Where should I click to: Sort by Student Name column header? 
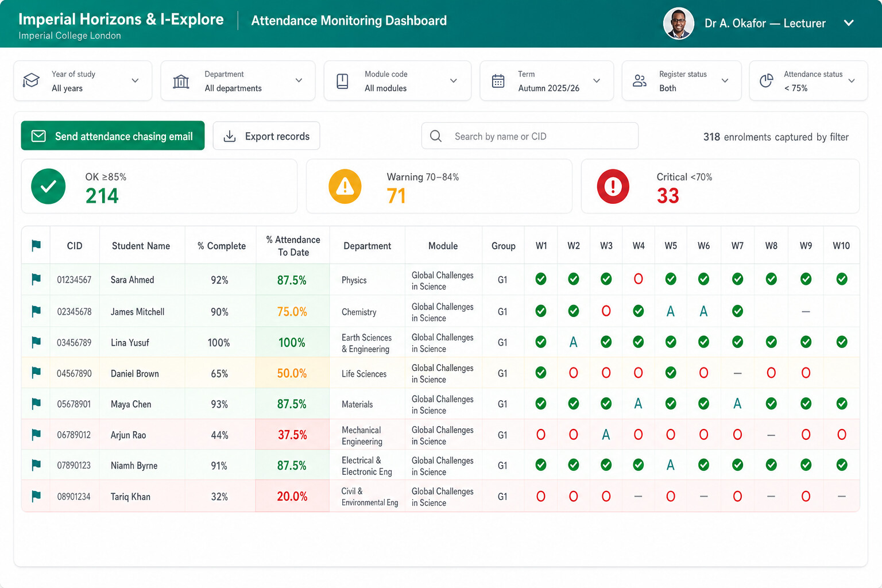point(141,246)
